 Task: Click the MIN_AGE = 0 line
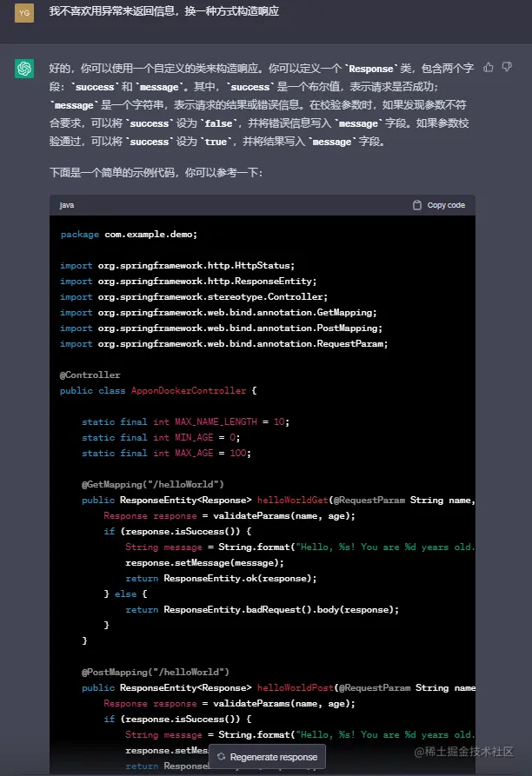[x=161, y=437]
